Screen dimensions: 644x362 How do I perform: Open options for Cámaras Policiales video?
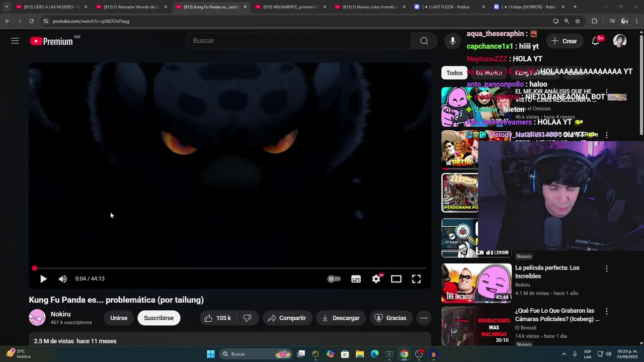coord(607,311)
